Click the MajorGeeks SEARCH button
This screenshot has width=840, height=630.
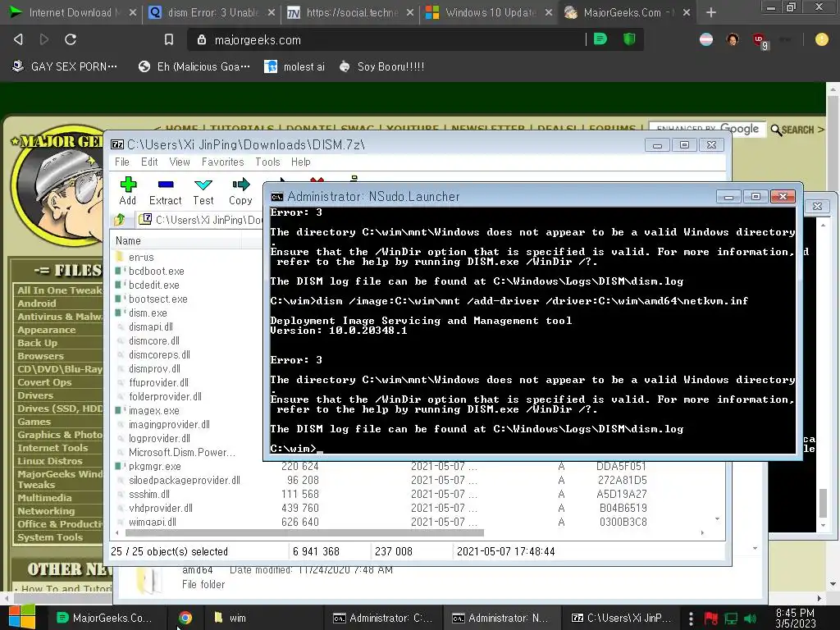point(797,130)
